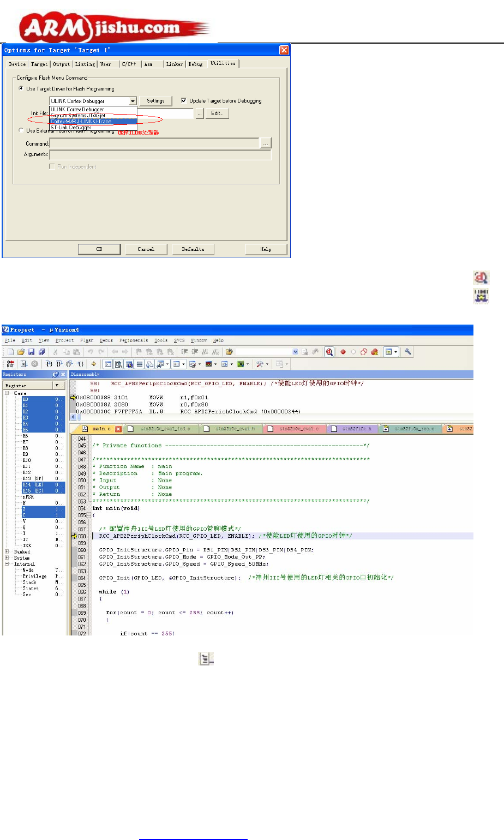Open the ULINK Cortex Debugger combo arrow
Viewport: 504px width, 840px height.
tap(133, 101)
